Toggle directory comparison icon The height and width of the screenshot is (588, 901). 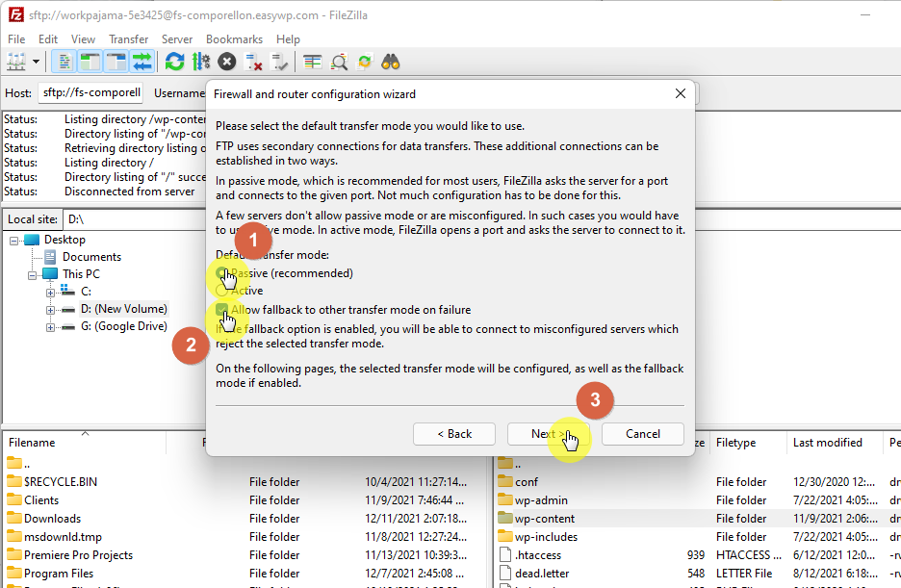pos(339,62)
